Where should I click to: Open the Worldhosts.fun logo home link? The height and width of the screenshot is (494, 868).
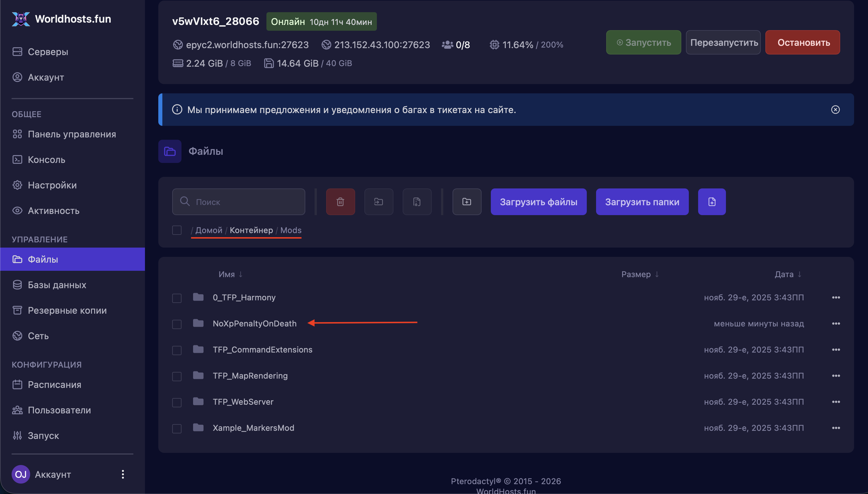[62, 19]
